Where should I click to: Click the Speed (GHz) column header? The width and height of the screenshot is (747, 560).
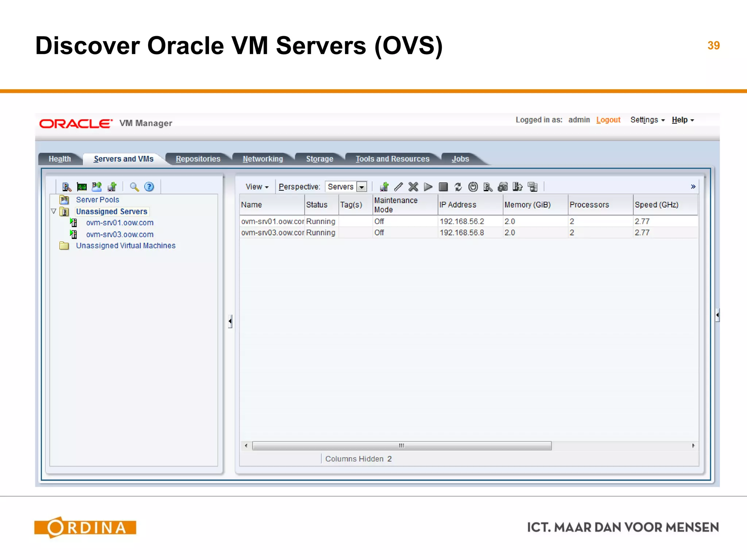[666, 205]
